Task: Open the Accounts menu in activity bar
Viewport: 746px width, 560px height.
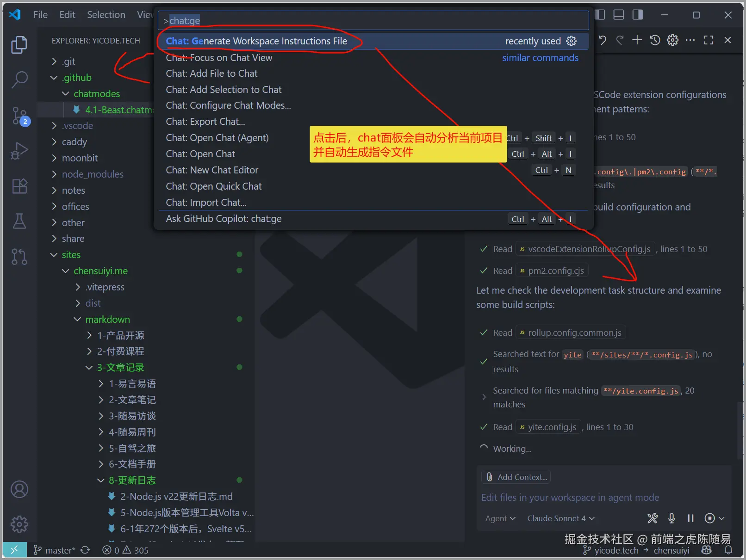Action: coord(19,489)
